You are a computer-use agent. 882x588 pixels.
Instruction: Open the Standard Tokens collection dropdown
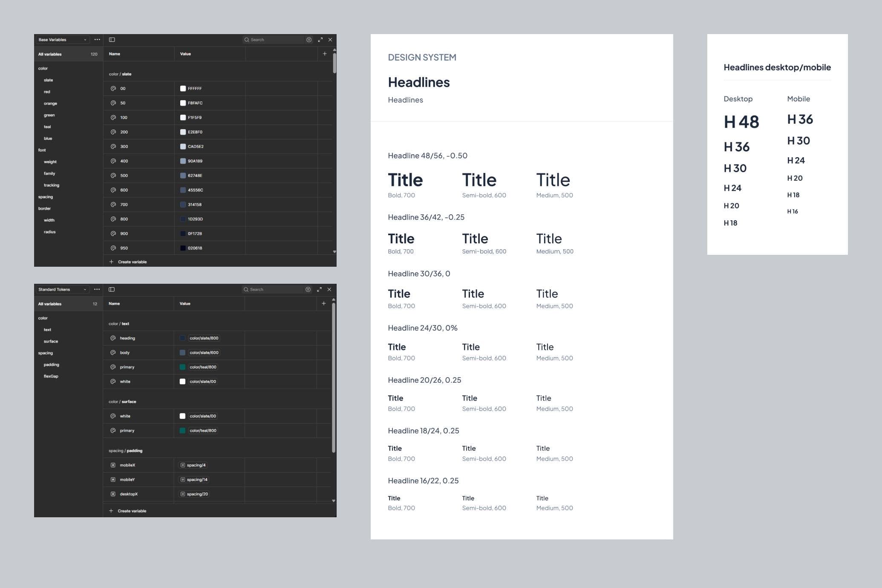[x=85, y=289]
